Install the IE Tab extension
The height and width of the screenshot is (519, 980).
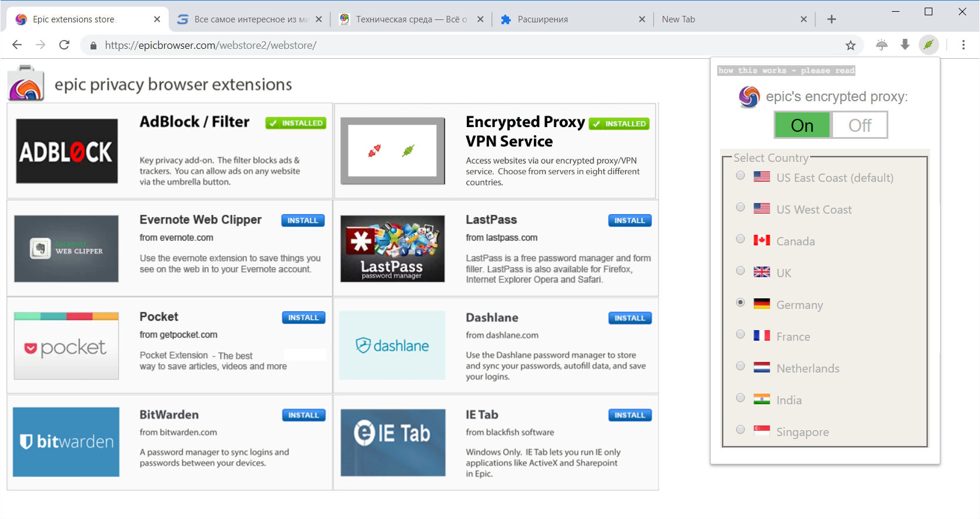pos(630,415)
